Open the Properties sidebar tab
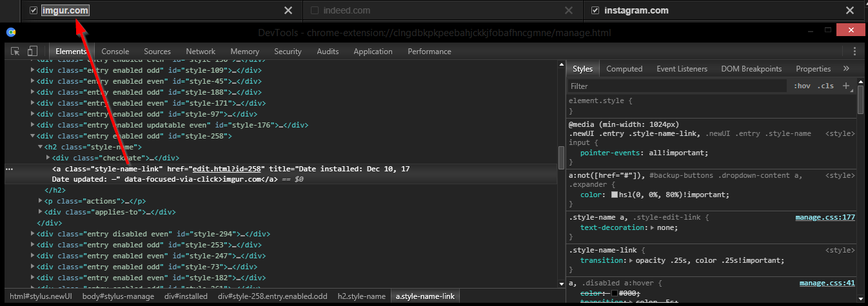Viewport: 868px width, 306px height. [x=813, y=69]
